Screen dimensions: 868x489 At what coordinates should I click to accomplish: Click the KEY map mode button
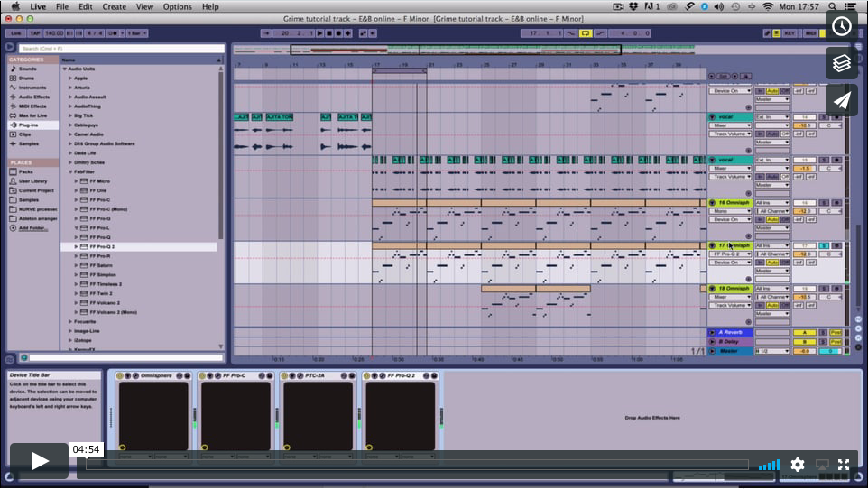pos(790,33)
